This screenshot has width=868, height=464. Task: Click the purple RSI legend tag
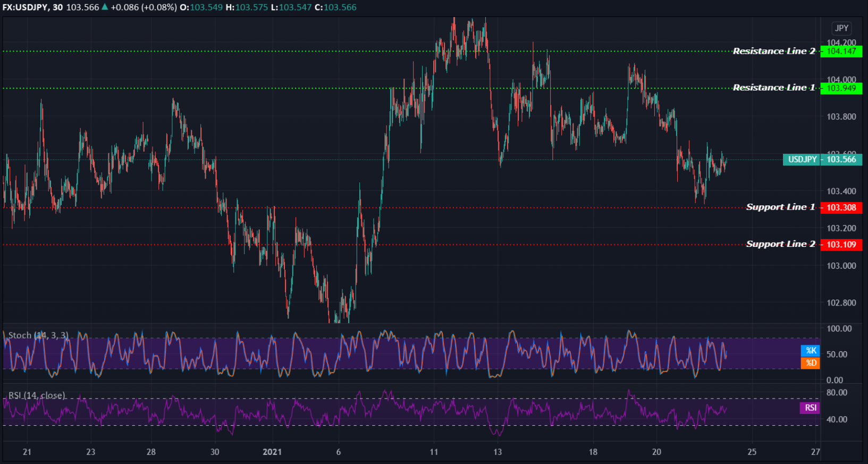pyautogui.click(x=810, y=408)
